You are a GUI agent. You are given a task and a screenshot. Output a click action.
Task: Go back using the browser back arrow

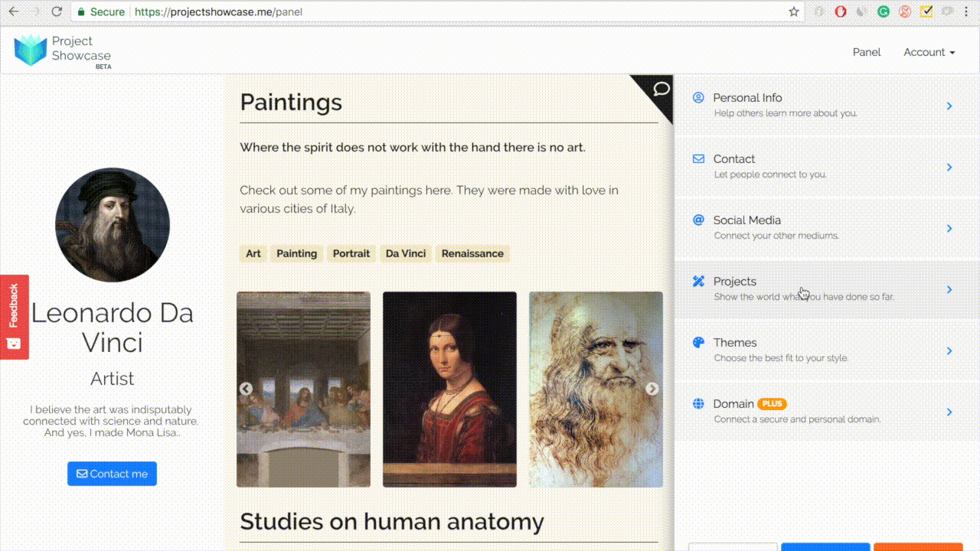click(x=13, y=11)
